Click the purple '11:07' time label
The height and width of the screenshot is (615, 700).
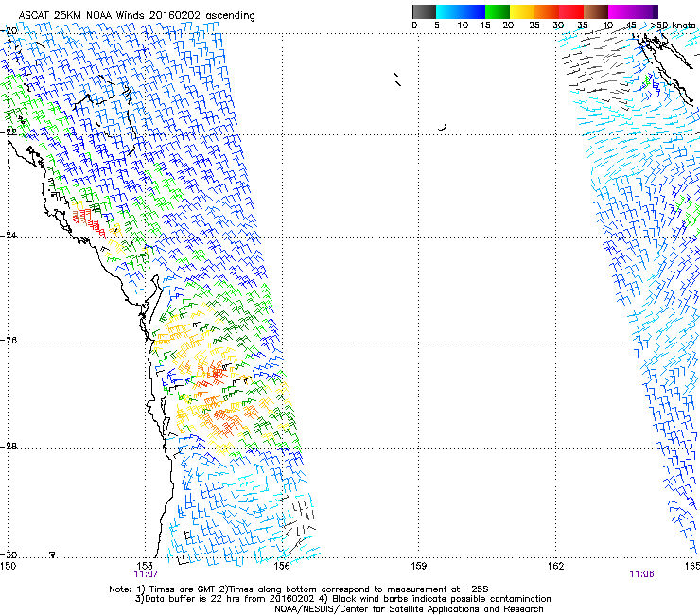(x=146, y=574)
